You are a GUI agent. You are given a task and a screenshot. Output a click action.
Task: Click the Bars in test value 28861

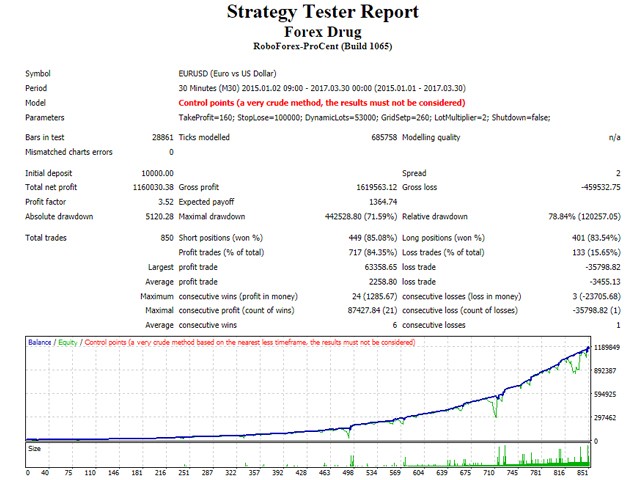pyautogui.click(x=162, y=137)
